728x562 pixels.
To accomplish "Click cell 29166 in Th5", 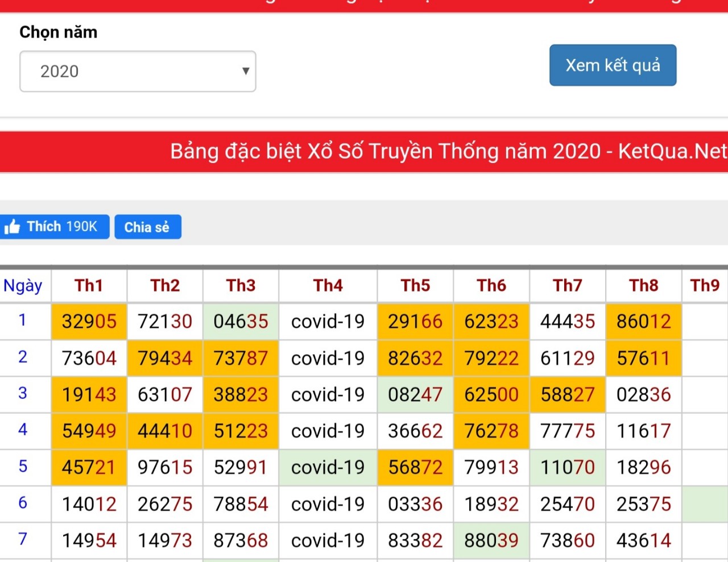I will coord(415,322).
